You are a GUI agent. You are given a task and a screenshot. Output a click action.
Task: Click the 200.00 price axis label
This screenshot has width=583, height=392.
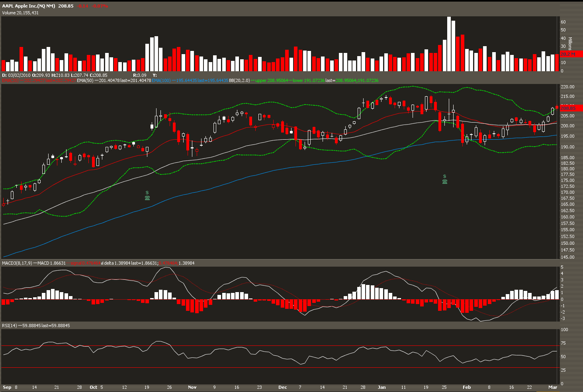(x=567, y=126)
